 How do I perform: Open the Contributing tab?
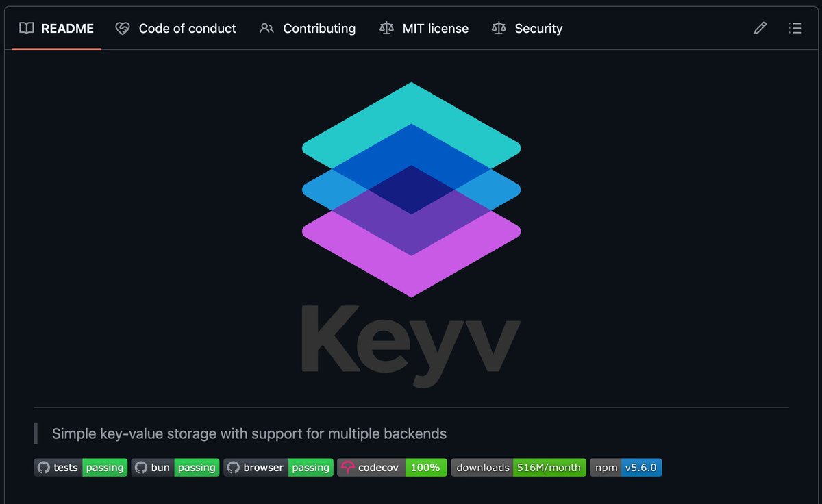tap(308, 29)
